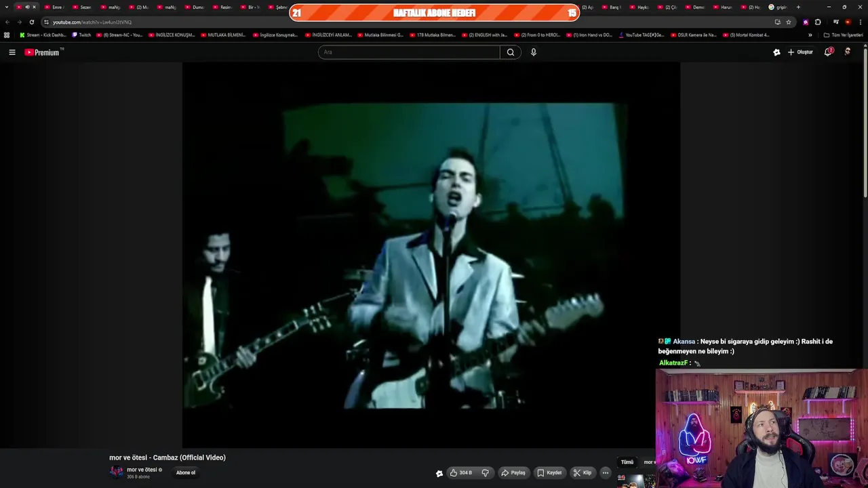Start voice search with microphone icon

pos(534,52)
